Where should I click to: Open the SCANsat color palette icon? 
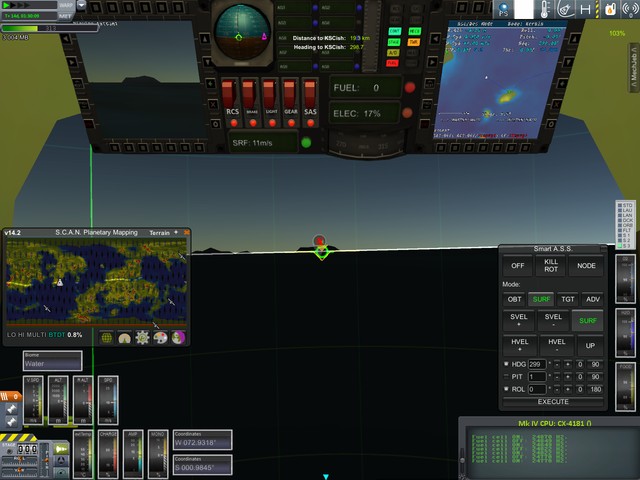pyautogui.click(x=160, y=338)
